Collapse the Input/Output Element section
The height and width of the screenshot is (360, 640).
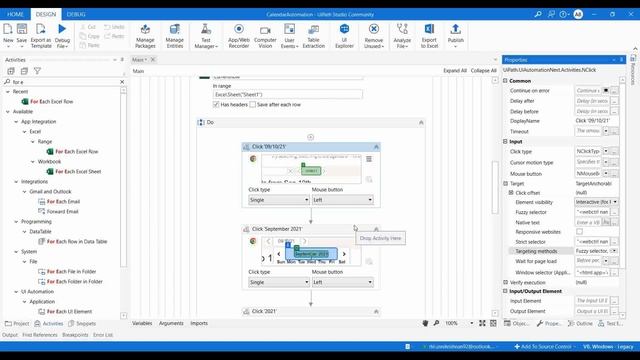pyautogui.click(x=505, y=291)
